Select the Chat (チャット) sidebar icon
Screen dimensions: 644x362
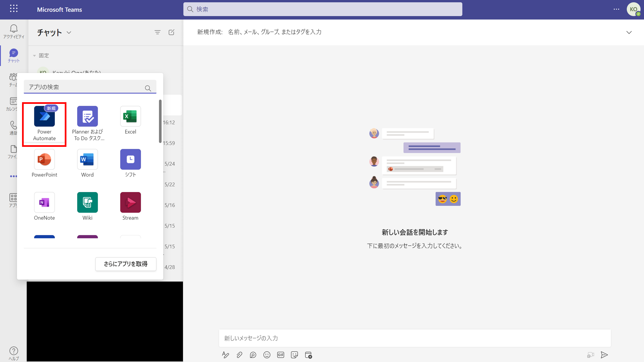pos(14,56)
